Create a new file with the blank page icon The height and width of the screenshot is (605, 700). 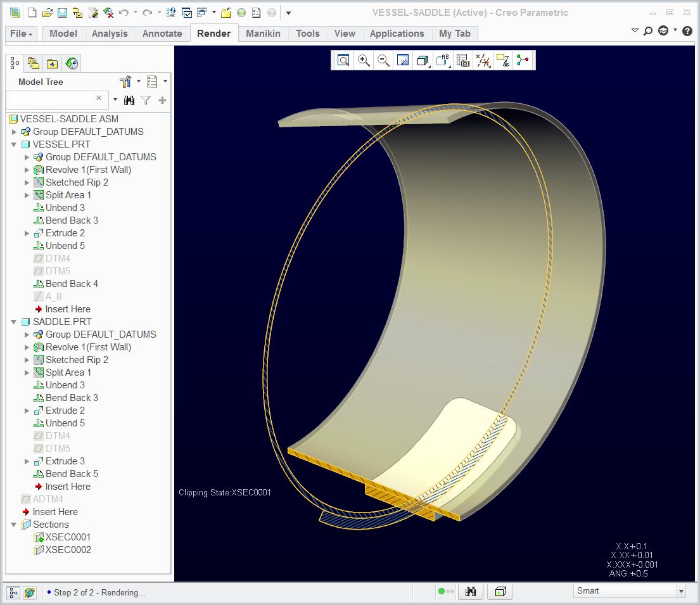point(32,13)
